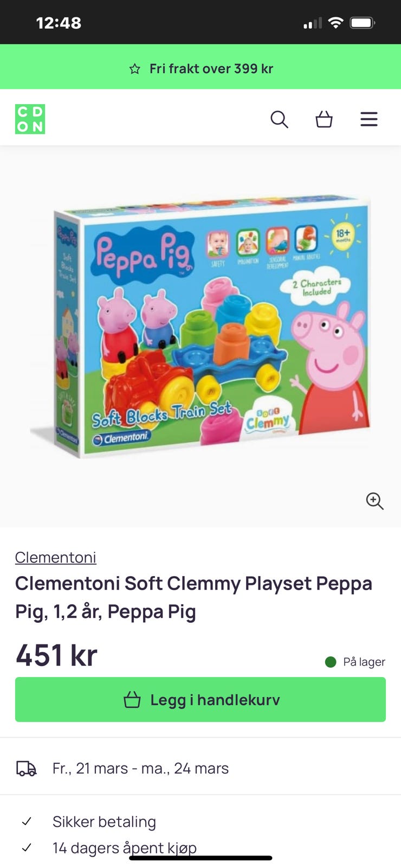401x868 pixels.
Task: Click the delivery truck icon
Action: (x=26, y=769)
